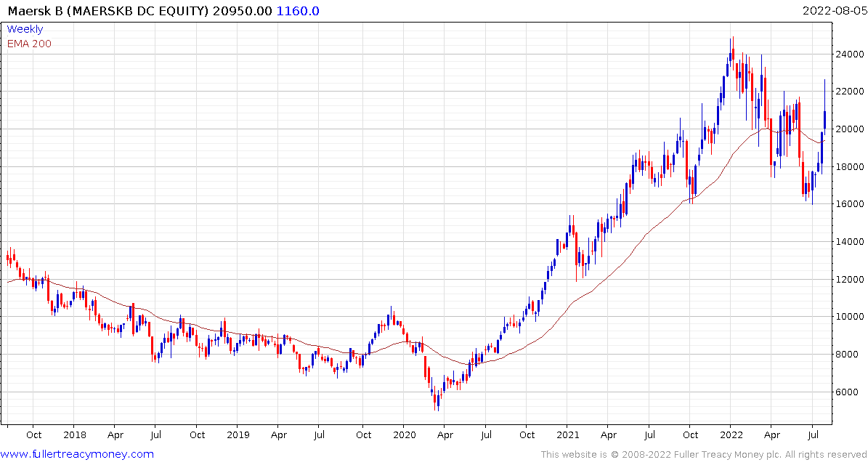Select the 'EMA 200' legend label
The height and width of the screenshot is (465, 868).
click(x=29, y=44)
